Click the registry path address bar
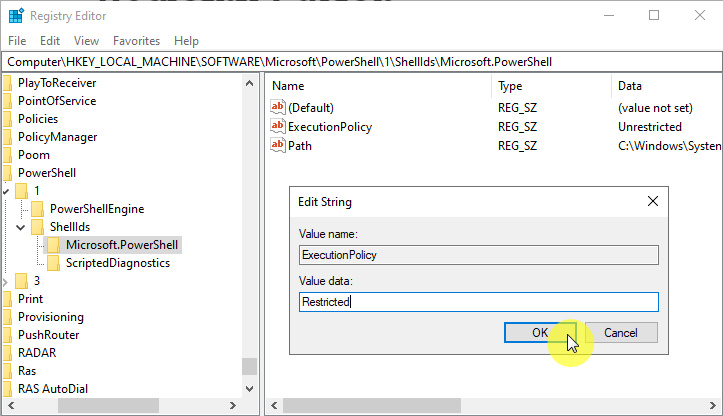The width and height of the screenshot is (723, 416). tap(361, 62)
